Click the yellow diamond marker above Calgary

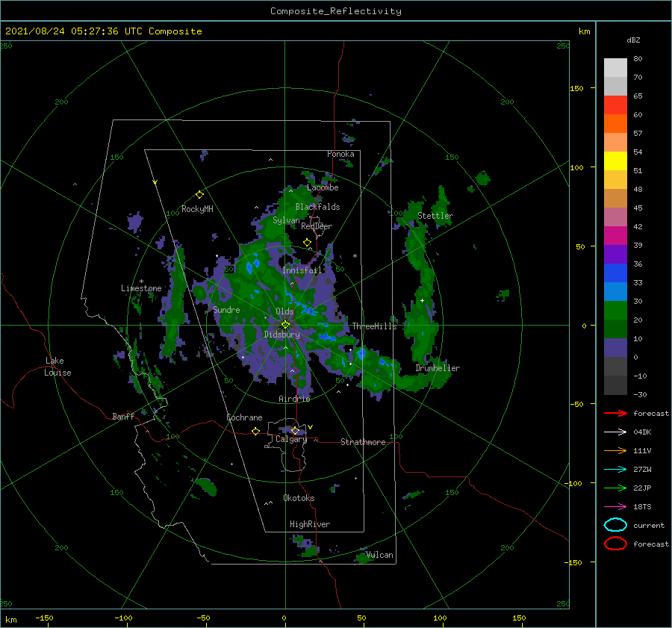tap(295, 430)
